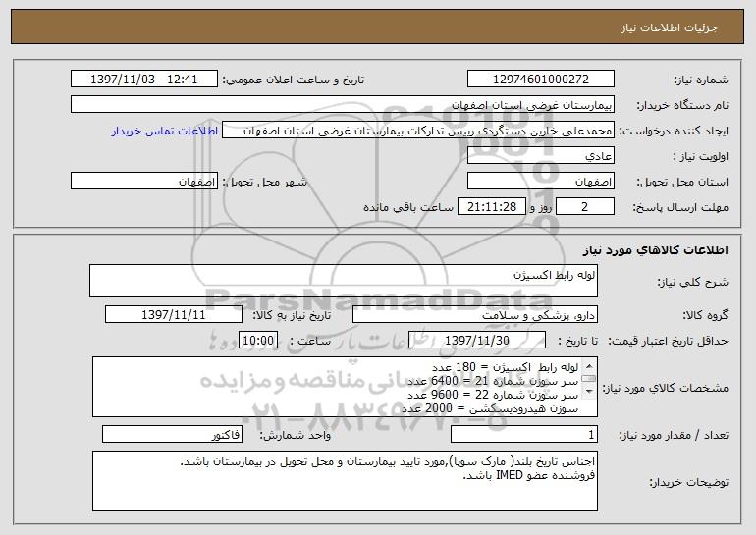The width and height of the screenshot is (756, 535).
Task: Click the scroll up arrow in specifications box
Action: [x=589, y=366]
